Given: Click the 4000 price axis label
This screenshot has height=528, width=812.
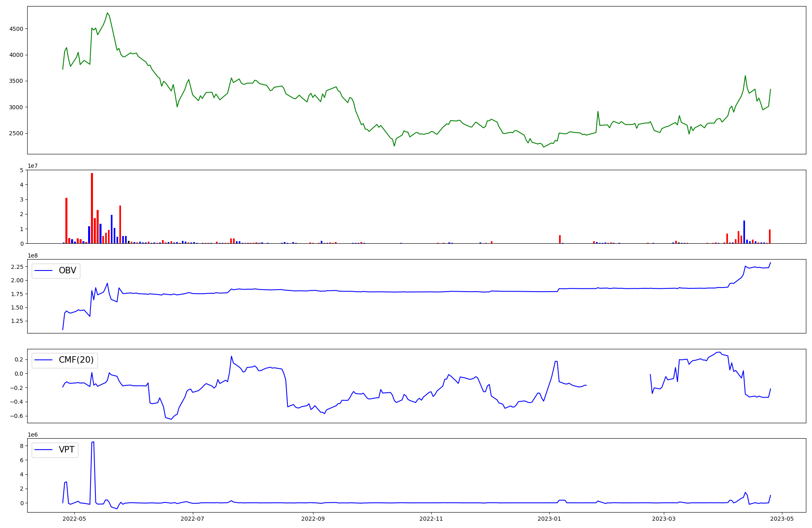Looking at the screenshot, I should (x=17, y=55).
